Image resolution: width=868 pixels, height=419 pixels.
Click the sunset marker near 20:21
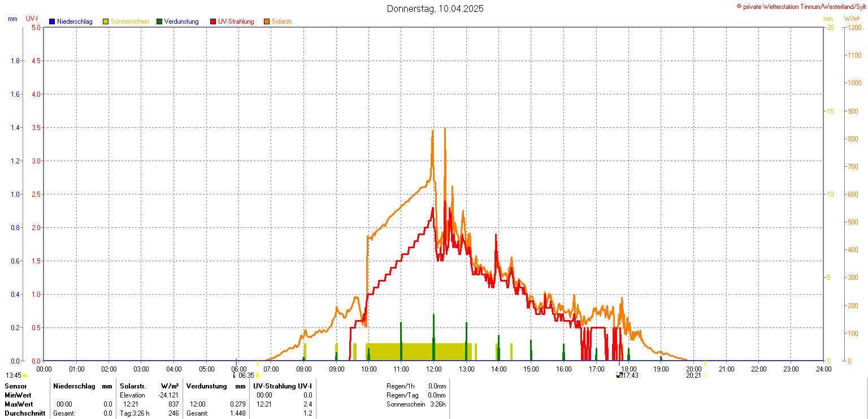(x=705, y=375)
